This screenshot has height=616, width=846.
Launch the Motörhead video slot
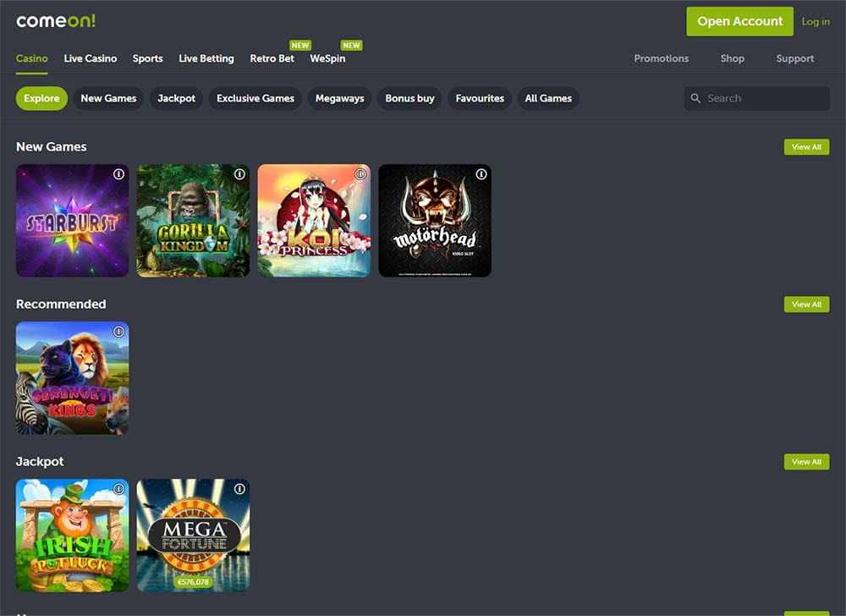[435, 221]
